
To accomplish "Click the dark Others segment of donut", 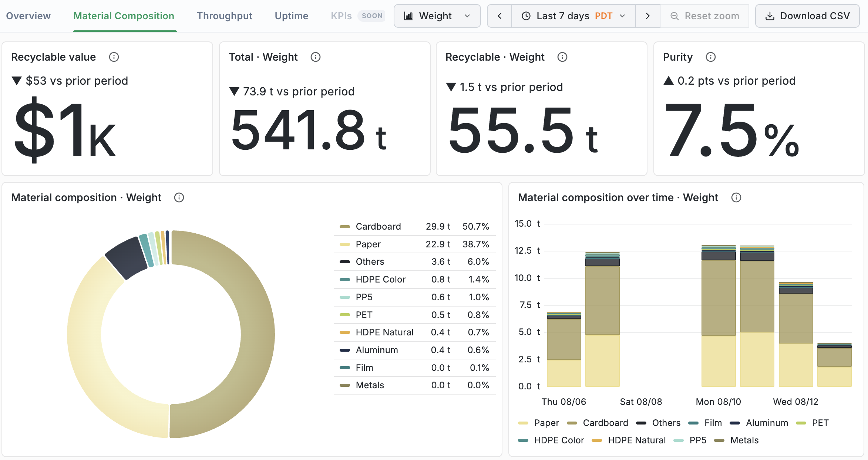I will [127, 257].
